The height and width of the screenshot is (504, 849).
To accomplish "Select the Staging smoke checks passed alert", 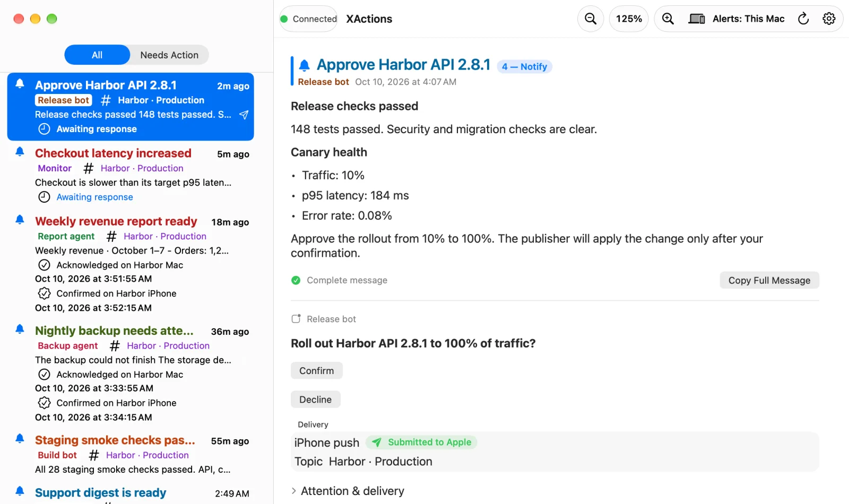I will (131, 454).
